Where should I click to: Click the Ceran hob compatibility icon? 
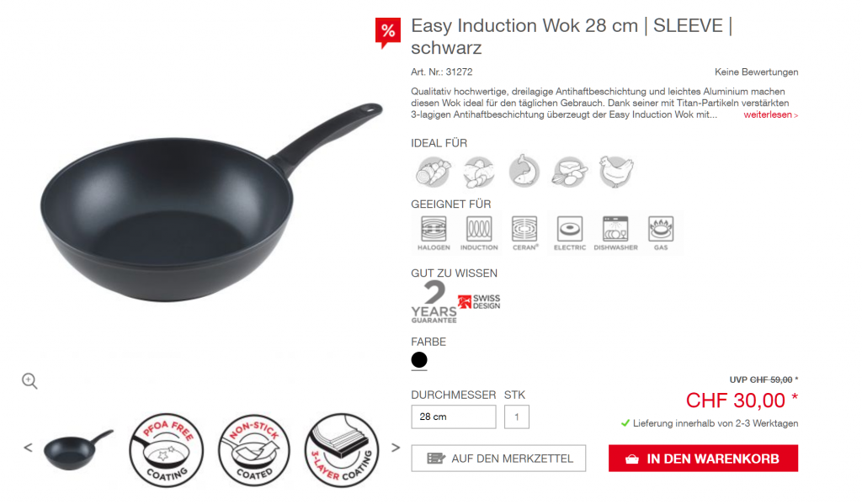[x=524, y=233]
